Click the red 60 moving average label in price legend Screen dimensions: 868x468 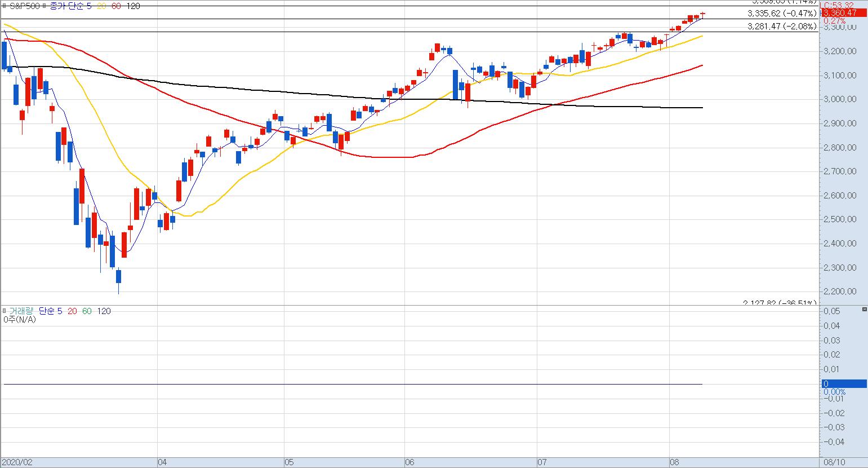(116, 6)
